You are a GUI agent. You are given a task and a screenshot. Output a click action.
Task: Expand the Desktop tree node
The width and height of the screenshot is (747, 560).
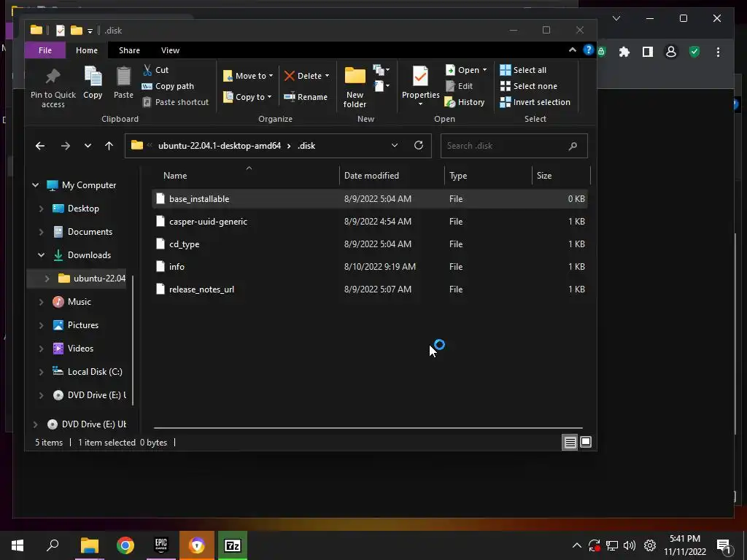tap(41, 209)
